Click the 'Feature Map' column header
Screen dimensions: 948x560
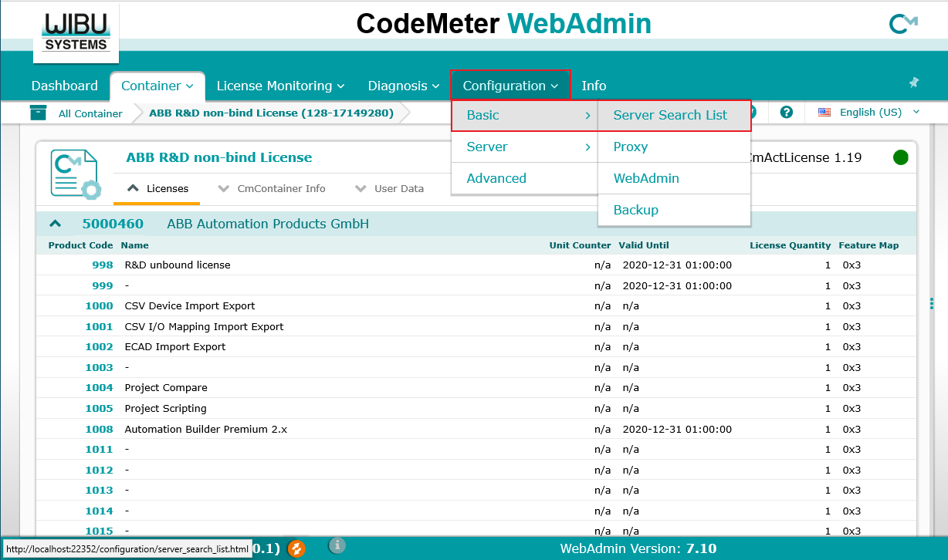click(868, 245)
